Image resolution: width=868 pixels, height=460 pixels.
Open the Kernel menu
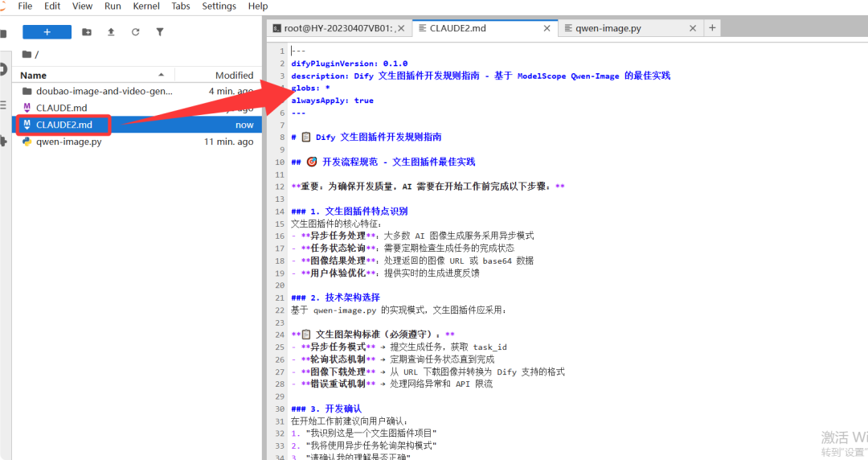[x=146, y=6]
